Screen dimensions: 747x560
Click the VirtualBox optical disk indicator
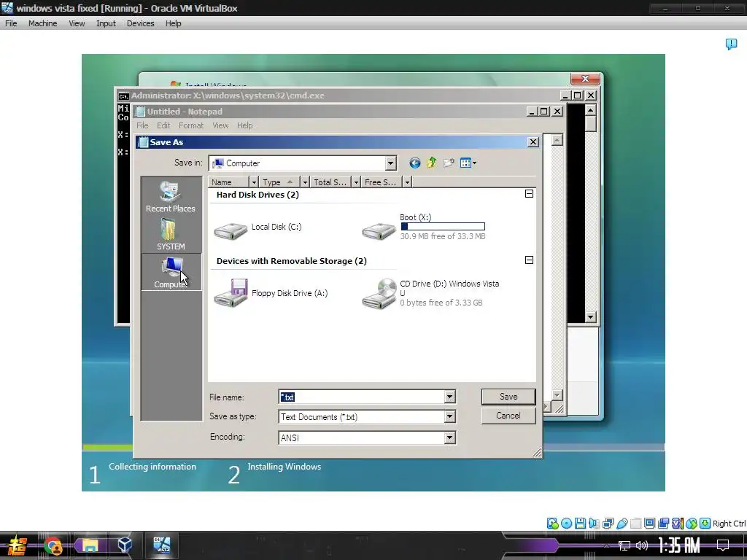(566, 524)
